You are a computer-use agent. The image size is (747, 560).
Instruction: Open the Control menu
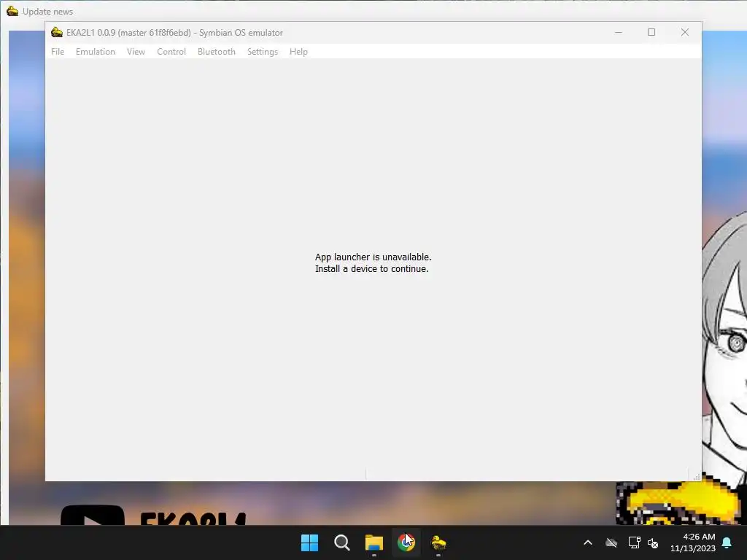point(171,52)
